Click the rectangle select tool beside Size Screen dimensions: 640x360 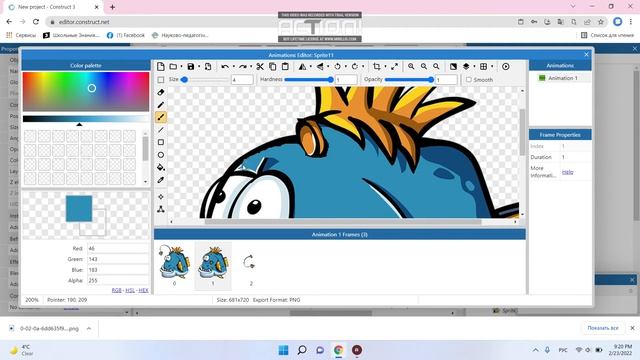(x=161, y=80)
